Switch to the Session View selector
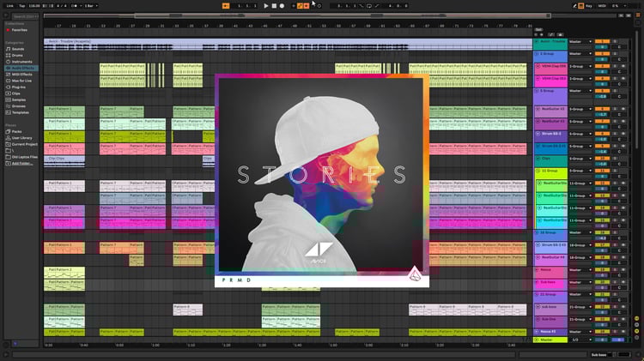This screenshot has width=644, height=361. [638, 21]
